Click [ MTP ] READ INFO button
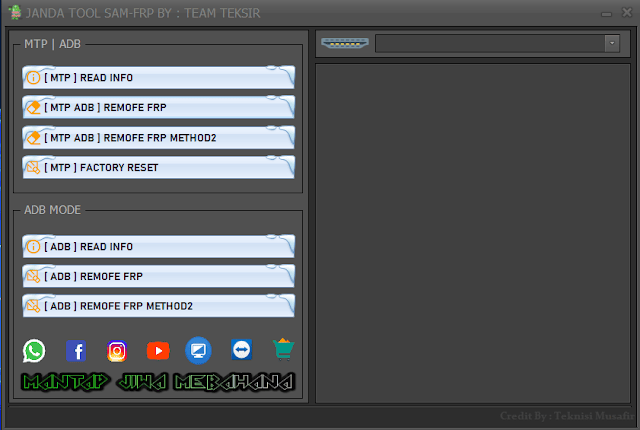This screenshot has width=640, height=430. [159, 77]
